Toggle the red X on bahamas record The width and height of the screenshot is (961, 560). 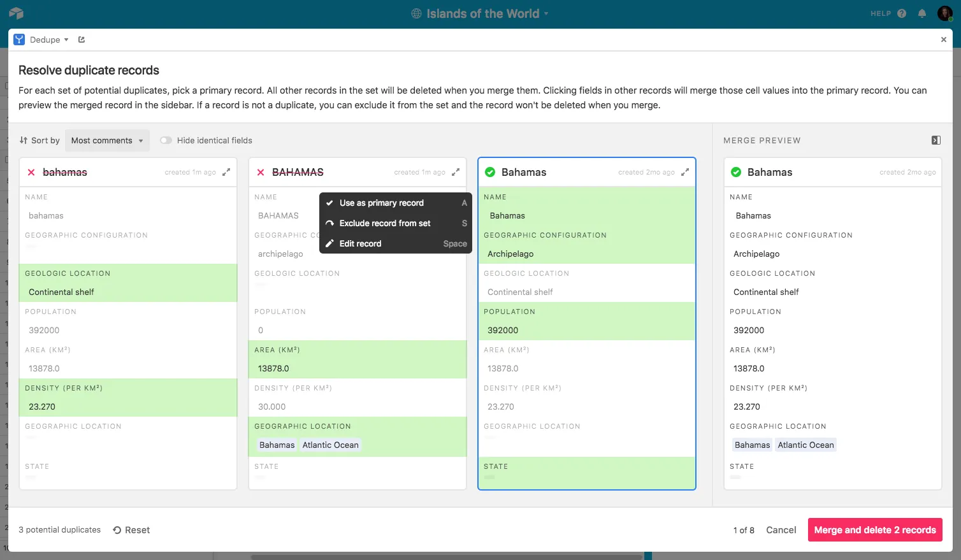31,172
